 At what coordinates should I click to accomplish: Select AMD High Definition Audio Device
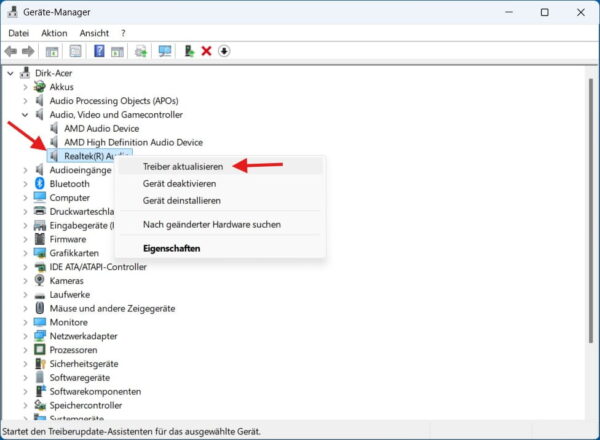tap(133, 142)
